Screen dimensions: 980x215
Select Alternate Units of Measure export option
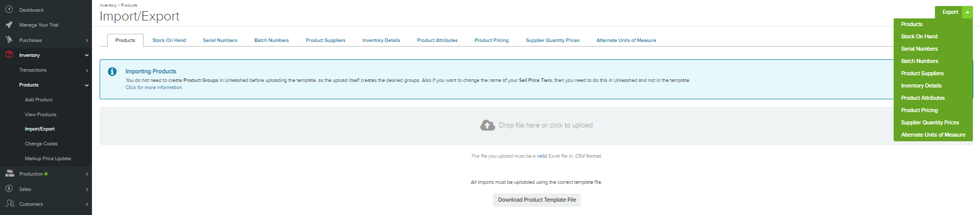click(933, 135)
